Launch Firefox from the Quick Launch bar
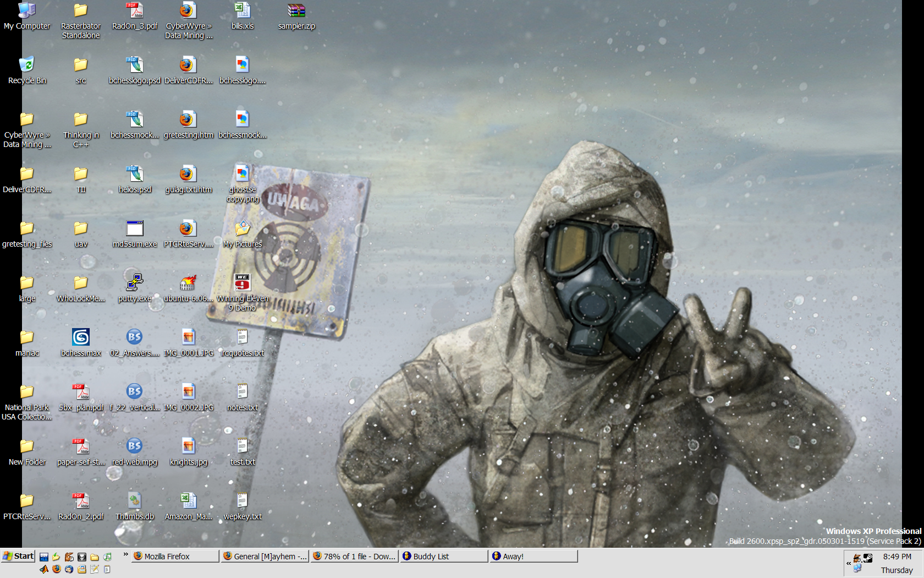The image size is (924, 578). (57, 569)
